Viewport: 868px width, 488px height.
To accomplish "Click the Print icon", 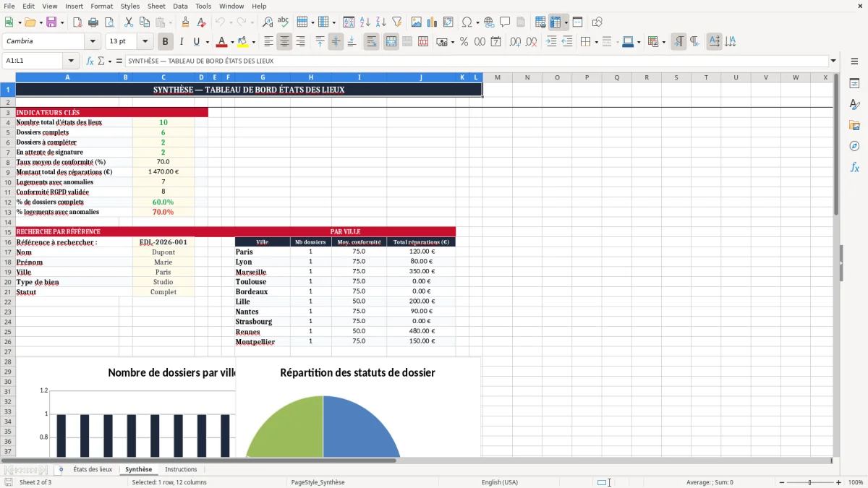I will pyautogui.click(x=93, y=22).
